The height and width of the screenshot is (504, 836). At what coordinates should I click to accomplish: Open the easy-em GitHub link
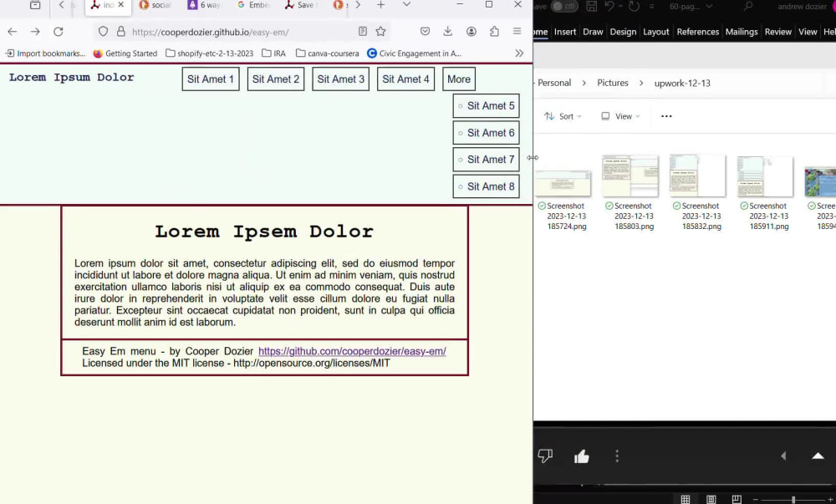coord(352,351)
